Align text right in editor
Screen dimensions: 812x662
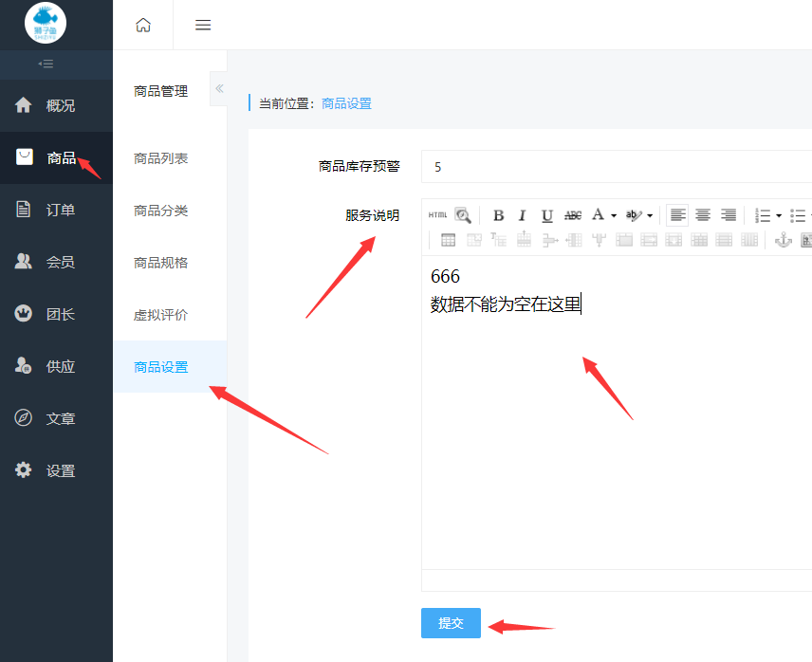[729, 214]
